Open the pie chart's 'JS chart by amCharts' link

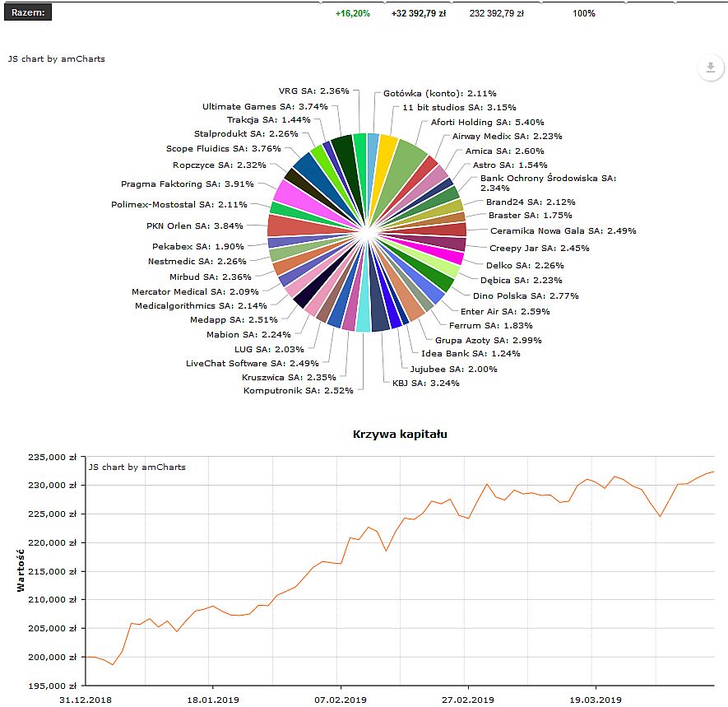(57, 59)
